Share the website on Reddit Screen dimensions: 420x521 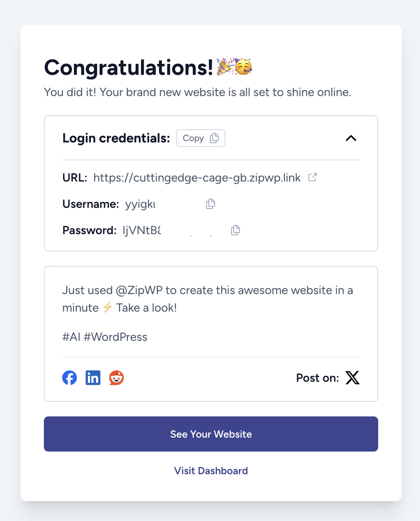(x=116, y=378)
